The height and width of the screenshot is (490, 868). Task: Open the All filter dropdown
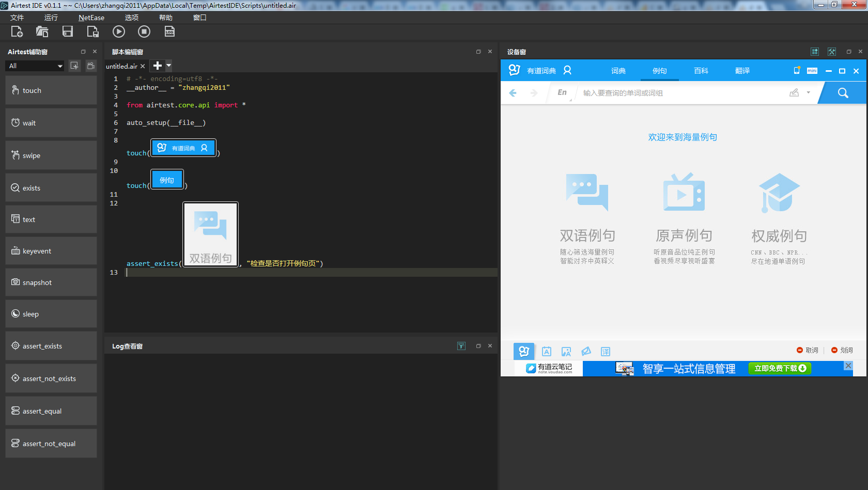coord(35,66)
